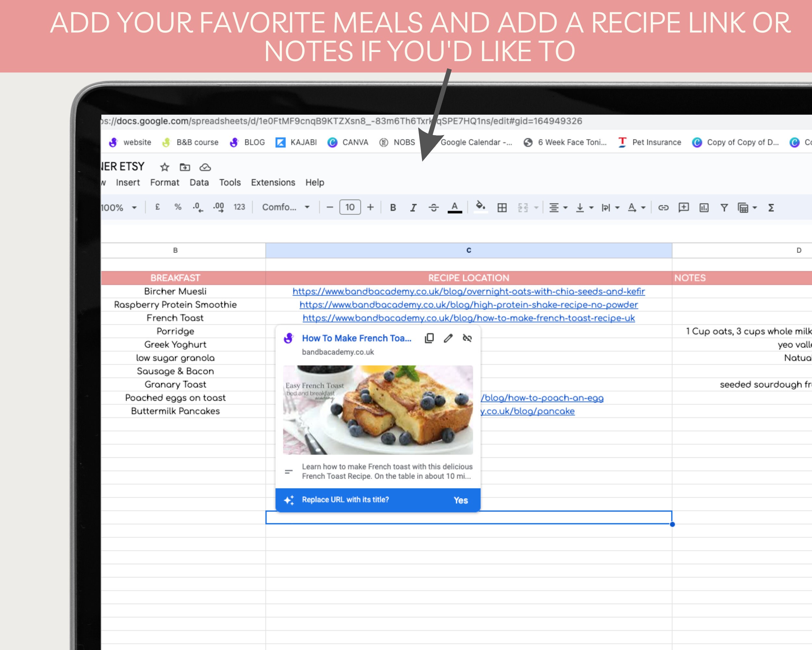Toggle bold formatting in the toolbar
Viewport: 812px width, 650px height.
click(393, 207)
